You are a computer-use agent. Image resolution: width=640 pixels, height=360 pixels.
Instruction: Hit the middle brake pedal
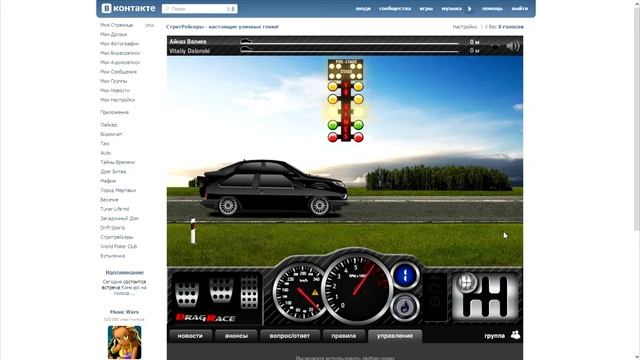coord(221,290)
